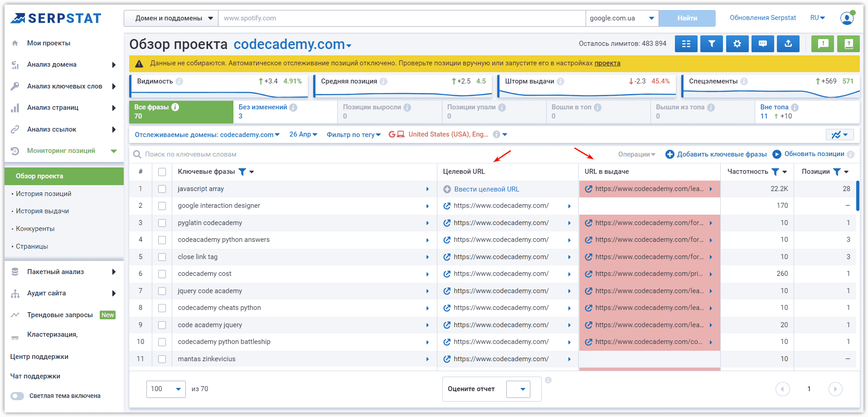
Task: Open Мои проекты in sidebar
Action: [x=48, y=43]
